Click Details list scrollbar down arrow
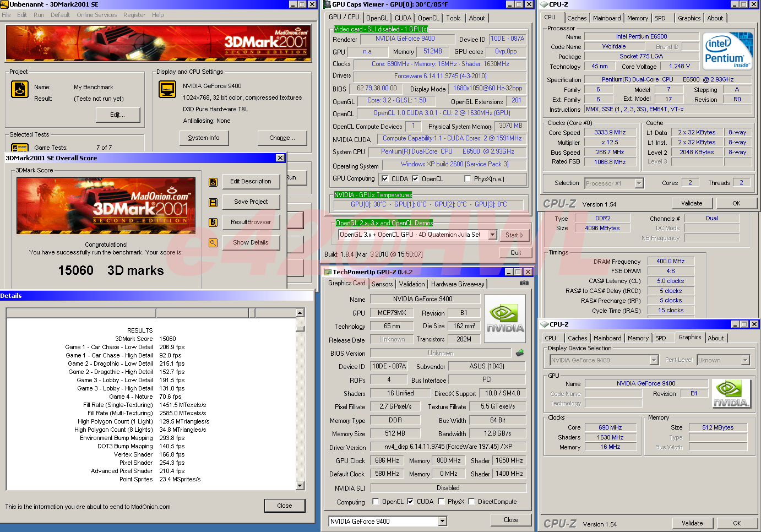The height and width of the screenshot is (532, 761). coord(300,486)
